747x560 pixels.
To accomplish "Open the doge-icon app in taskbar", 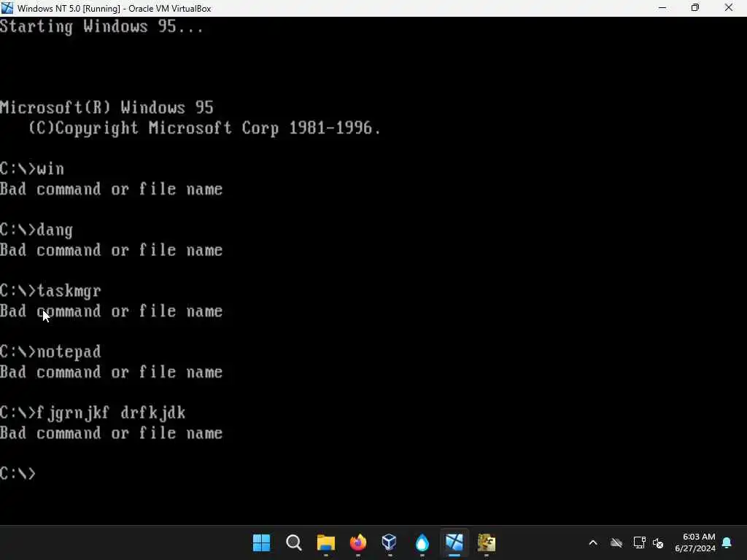I will (487, 542).
